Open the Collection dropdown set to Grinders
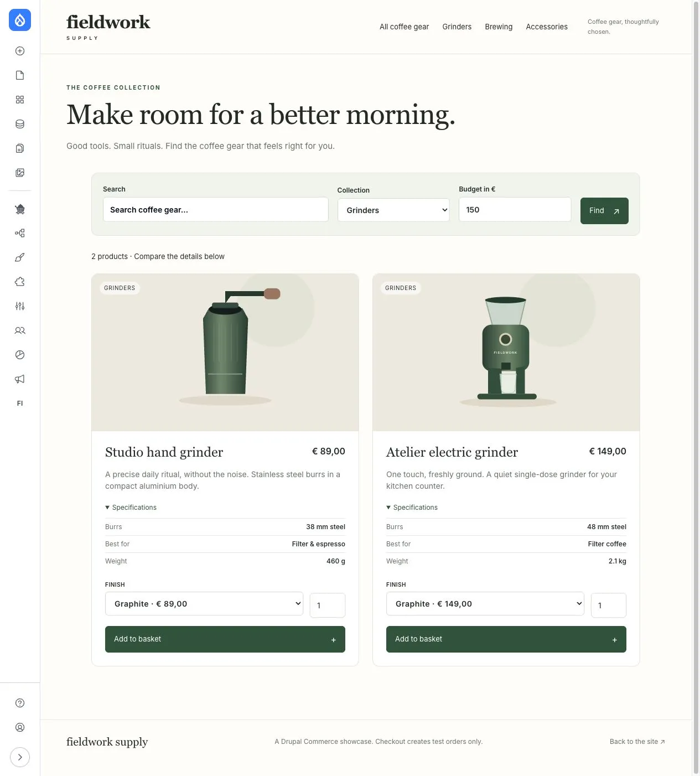 pos(393,210)
